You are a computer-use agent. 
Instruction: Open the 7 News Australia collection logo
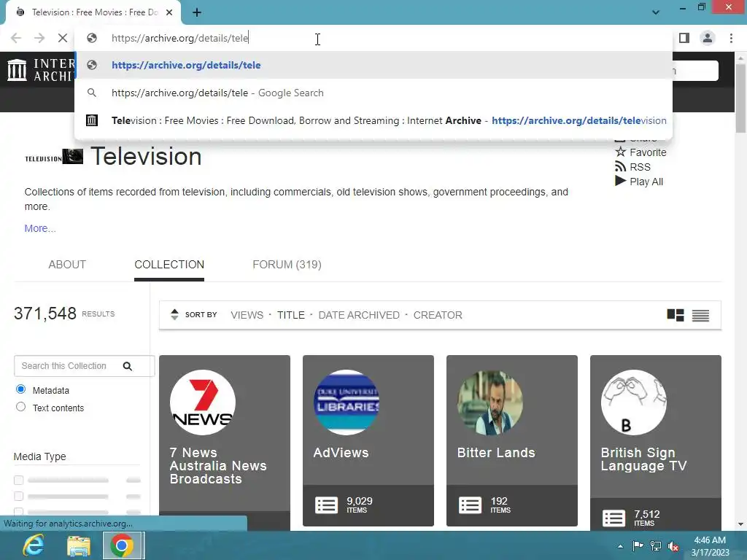pyautogui.click(x=203, y=402)
